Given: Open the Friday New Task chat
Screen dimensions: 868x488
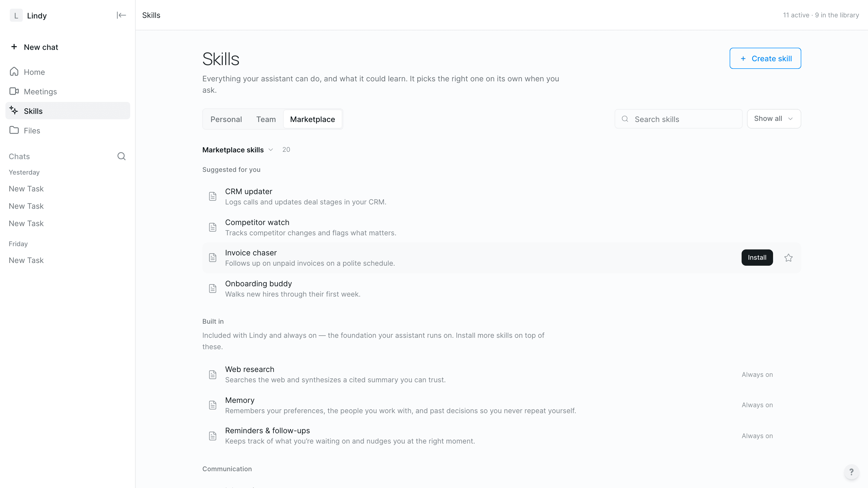Looking at the screenshot, I should point(26,260).
